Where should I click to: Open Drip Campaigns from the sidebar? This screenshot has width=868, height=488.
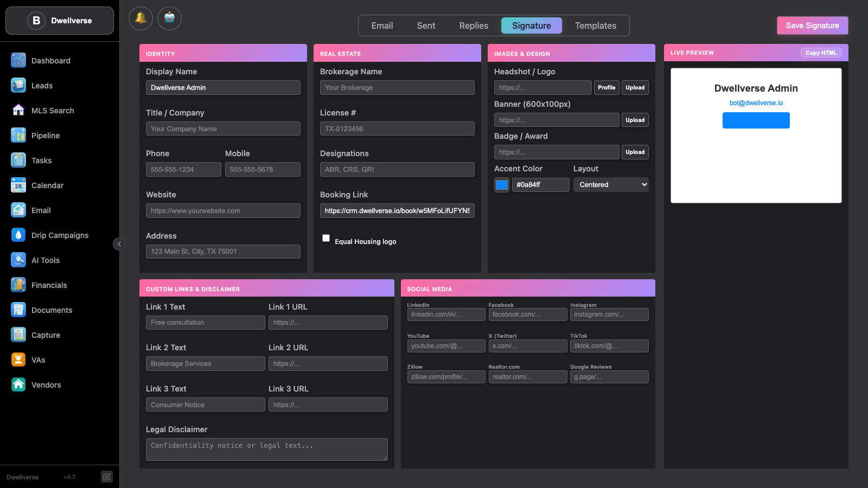click(x=60, y=235)
